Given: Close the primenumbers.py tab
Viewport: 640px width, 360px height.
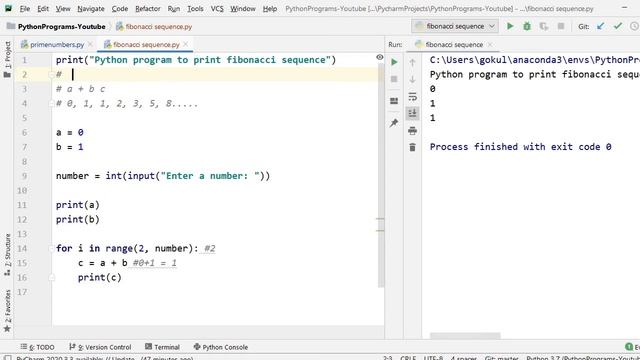Looking at the screenshot, I should pyautogui.click(x=90, y=44).
